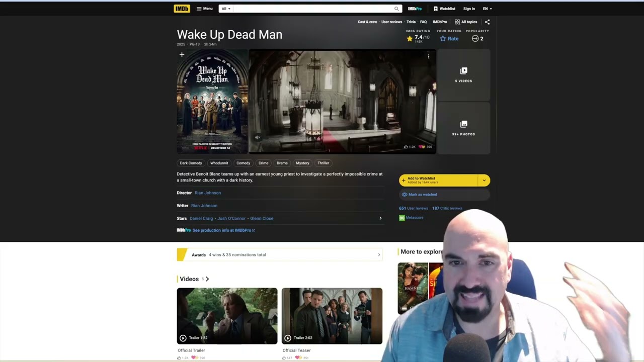Open 651 User reviews

(x=414, y=208)
